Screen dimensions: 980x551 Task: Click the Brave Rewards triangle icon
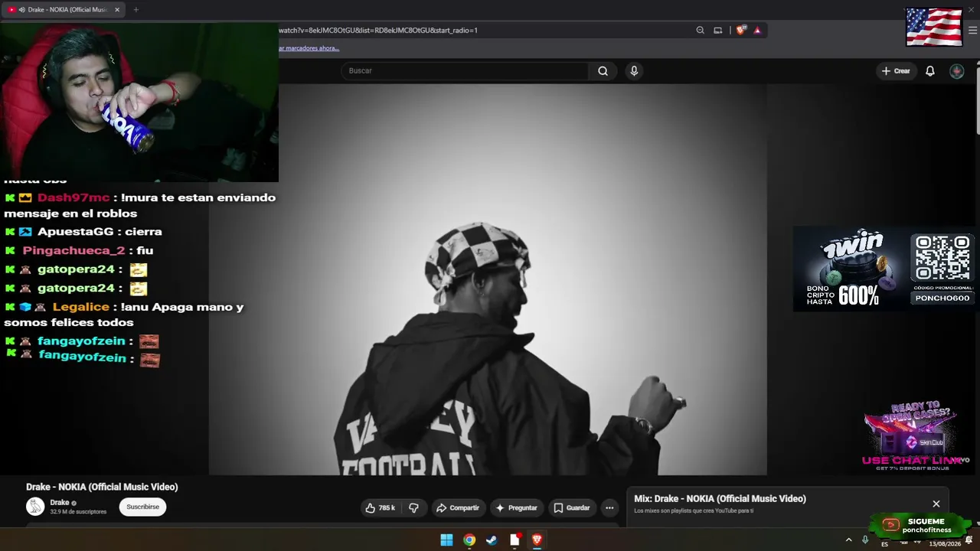click(757, 31)
